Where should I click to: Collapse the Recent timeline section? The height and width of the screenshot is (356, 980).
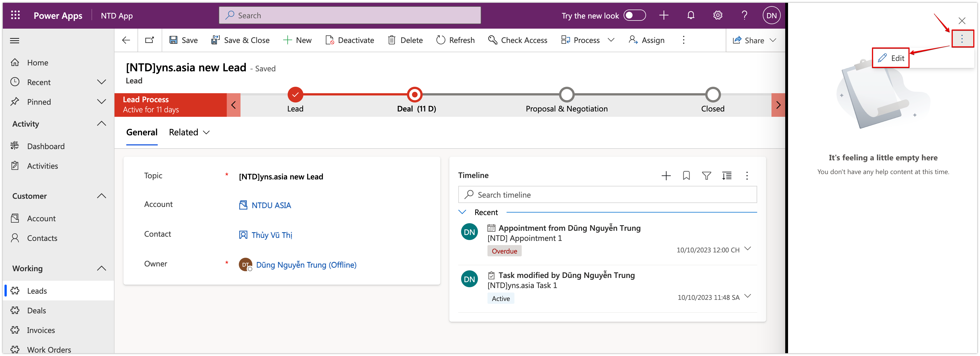click(x=462, y=212)
